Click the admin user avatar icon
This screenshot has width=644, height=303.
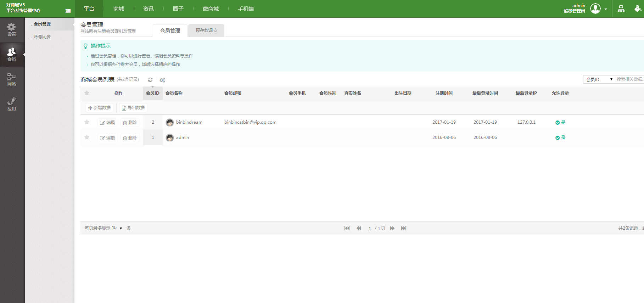[x=595, y=9]
